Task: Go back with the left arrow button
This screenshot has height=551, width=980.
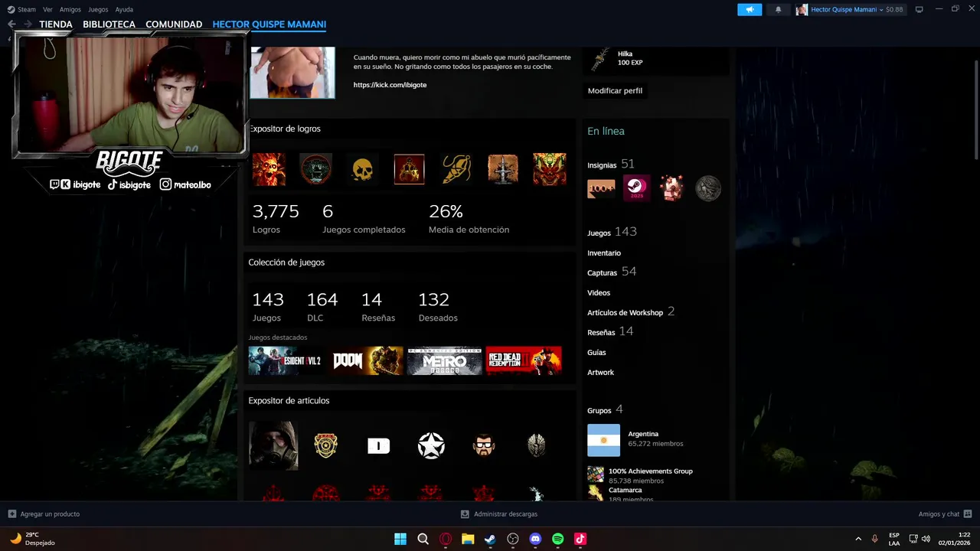Action: [x=11, y=24]
